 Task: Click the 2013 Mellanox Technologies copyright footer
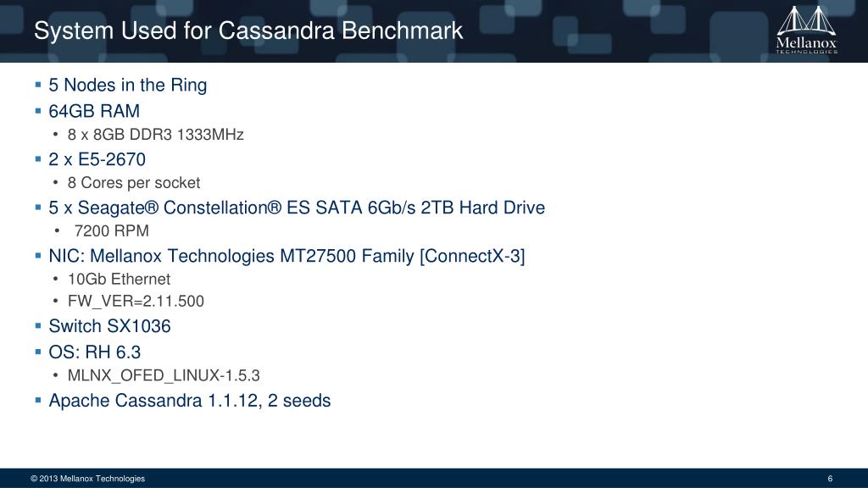click(87, 479)
